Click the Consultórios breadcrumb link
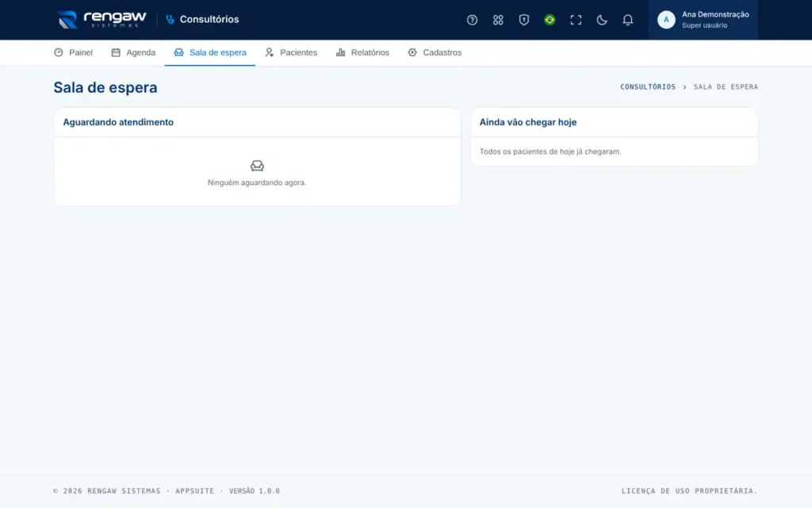 pos(648,87)
